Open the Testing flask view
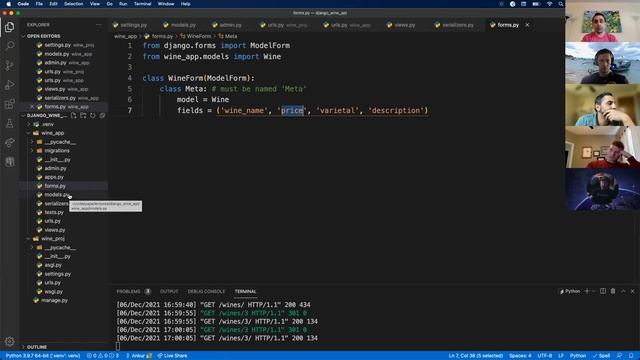The width and height of the screenshot is (640, 360). coord(9,123)
